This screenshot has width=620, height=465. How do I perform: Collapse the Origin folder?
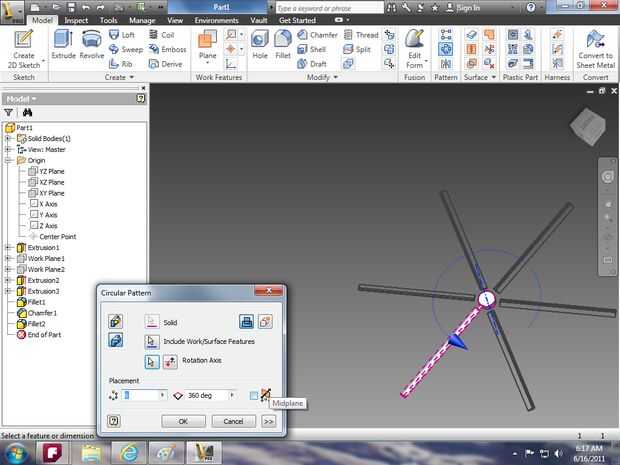coord(8,161)
